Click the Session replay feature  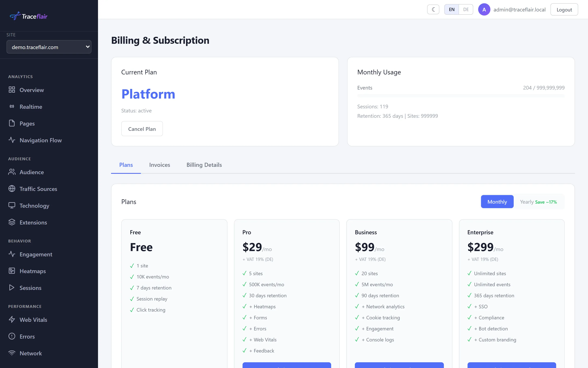tap(152, 299)
